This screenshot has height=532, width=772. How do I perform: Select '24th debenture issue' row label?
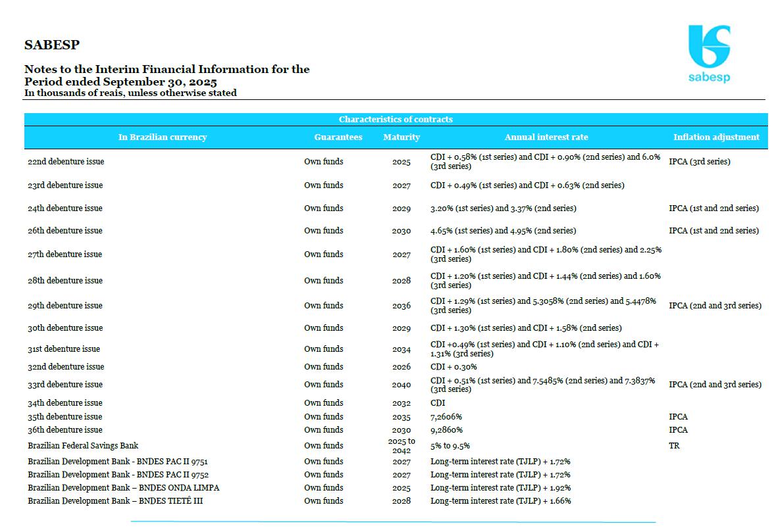pos(65,208)
